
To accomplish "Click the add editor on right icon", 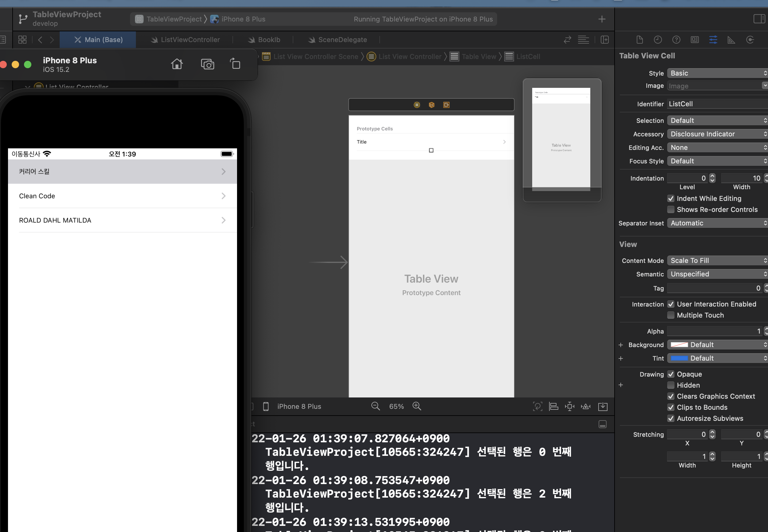I will (x=604, y=40).
